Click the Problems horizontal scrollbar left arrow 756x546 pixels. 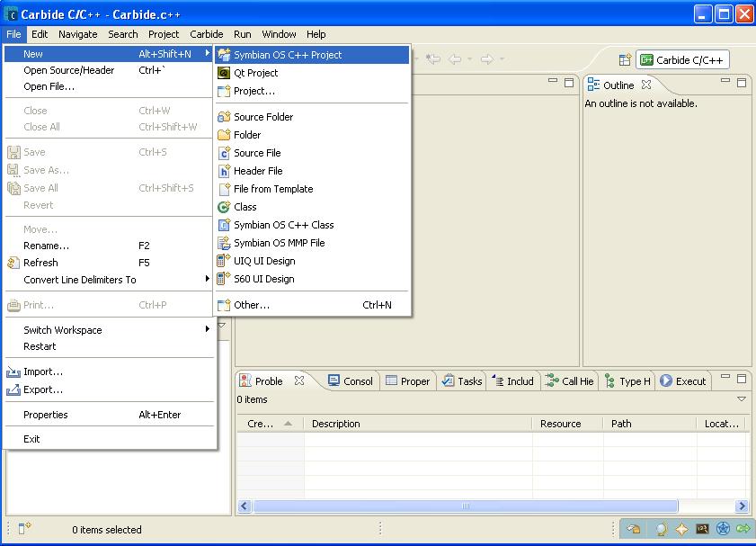244,506
